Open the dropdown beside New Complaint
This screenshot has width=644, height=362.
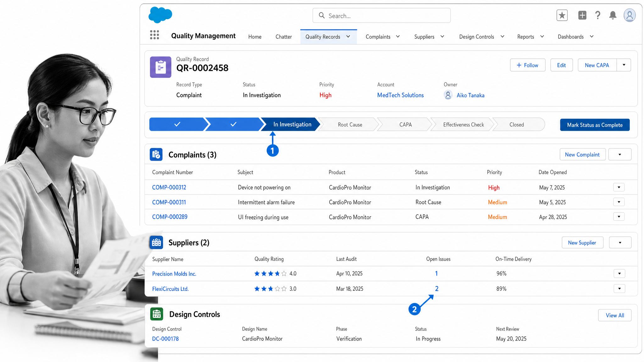(x=620, y=154)
